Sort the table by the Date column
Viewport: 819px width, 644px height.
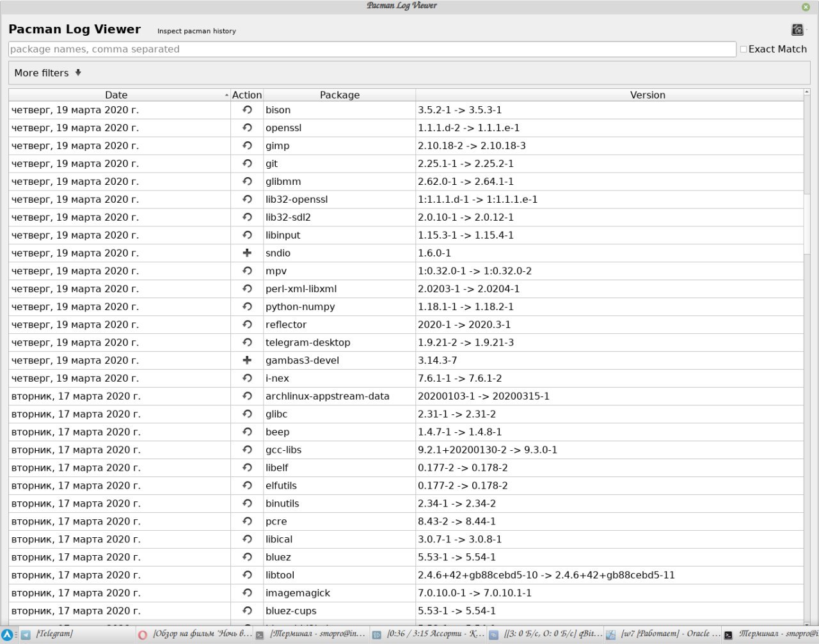tap(119, 95)
